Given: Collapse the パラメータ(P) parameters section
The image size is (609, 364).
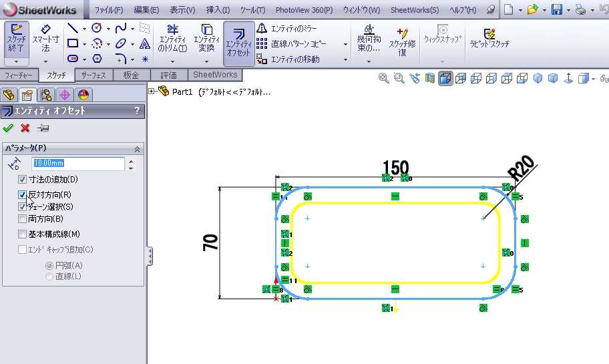Looking at the screenshot, I should click(x=138, y=148).
